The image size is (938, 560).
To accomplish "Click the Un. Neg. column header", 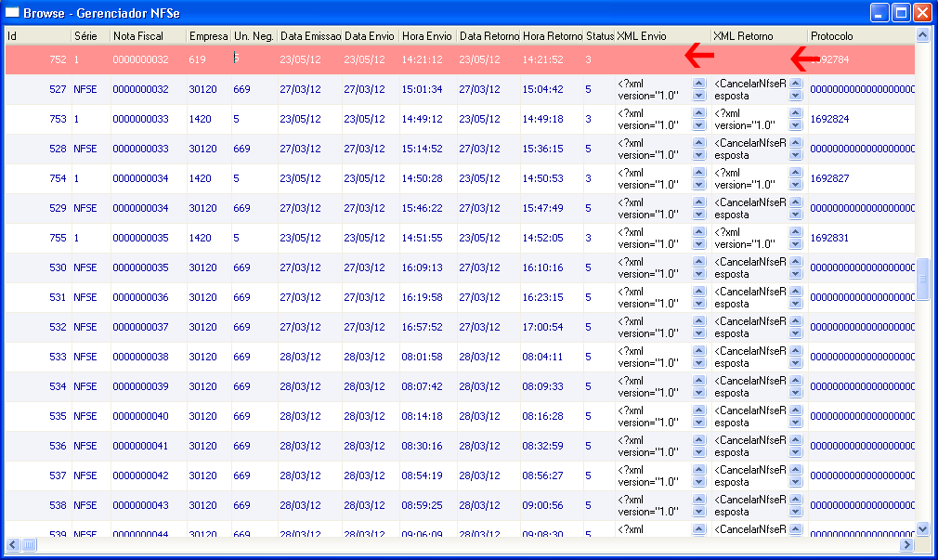I will [254, 36].
